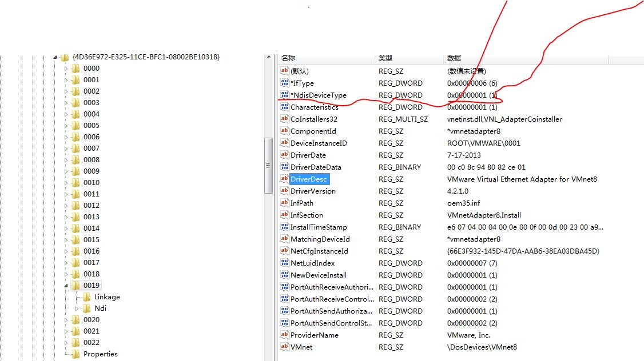Click the icon beside NetCfgInstanceId
Viewport: 644px width, 361px height.
pyautogui.click(x=285, y=251)
